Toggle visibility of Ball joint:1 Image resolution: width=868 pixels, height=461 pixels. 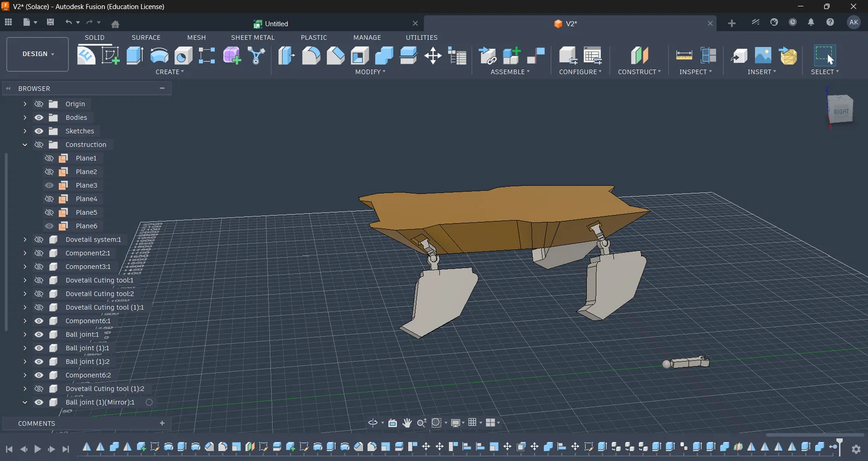point(39,335)
